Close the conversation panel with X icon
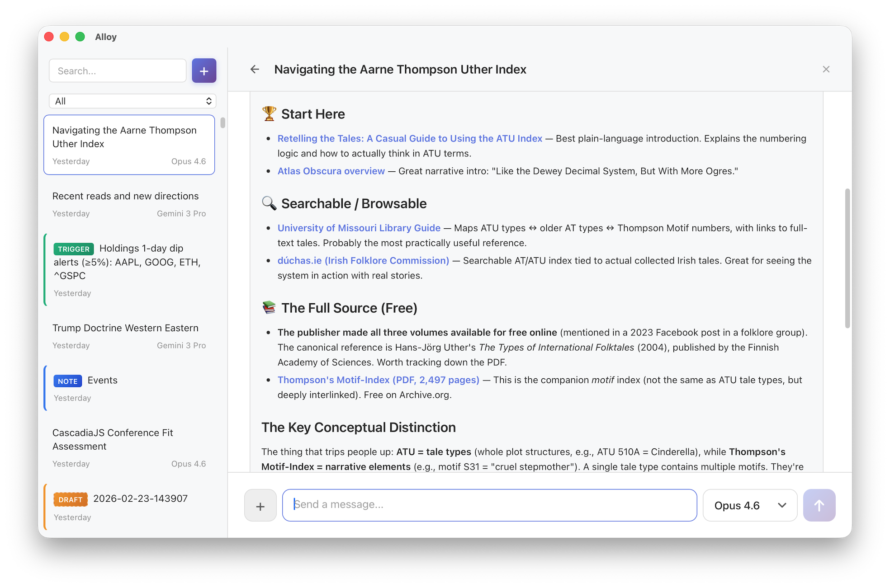The image size is (890, 588). pos(826,69)
